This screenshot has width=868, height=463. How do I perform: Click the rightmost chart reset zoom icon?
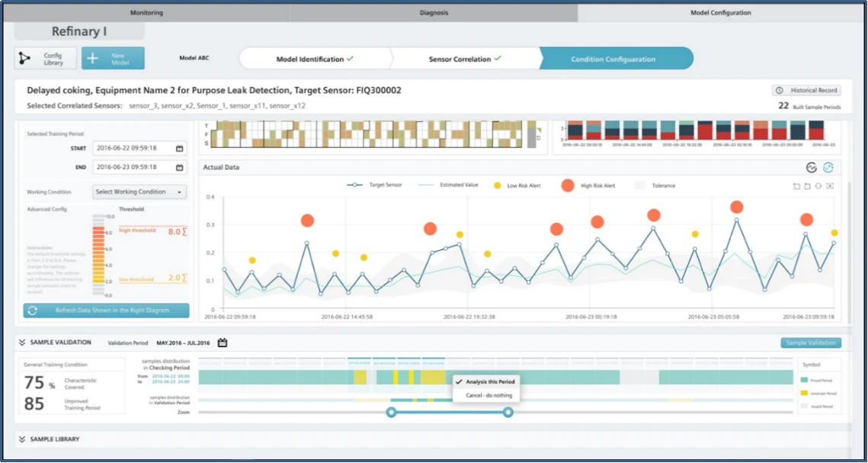click(830, 186)
